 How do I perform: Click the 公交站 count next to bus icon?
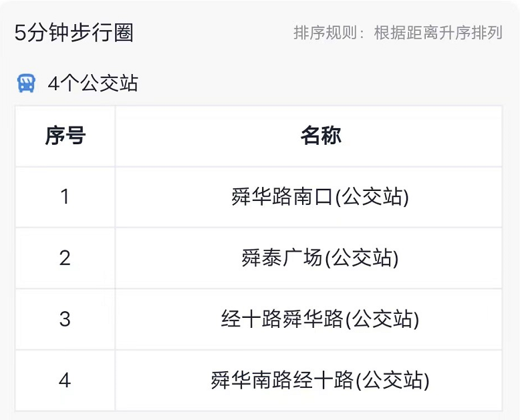pos(93,83)
